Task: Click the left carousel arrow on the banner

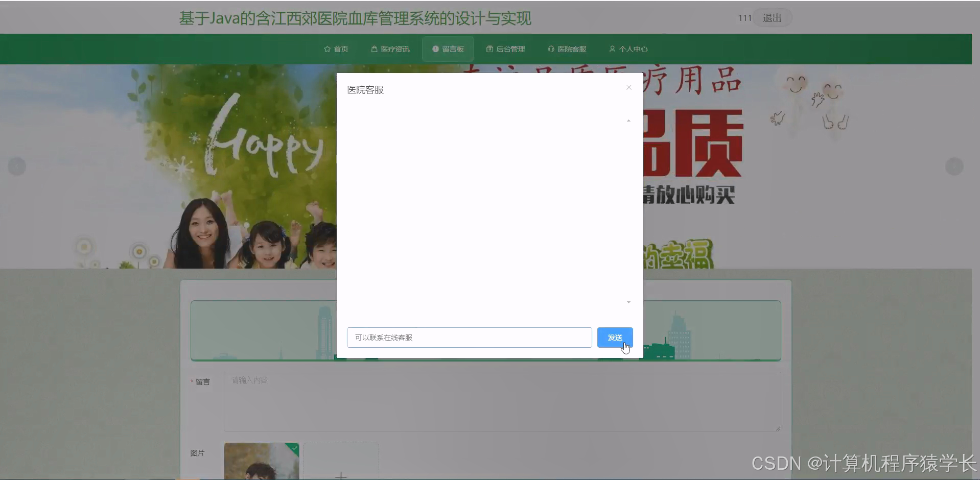Action: [x=16, y=166]
